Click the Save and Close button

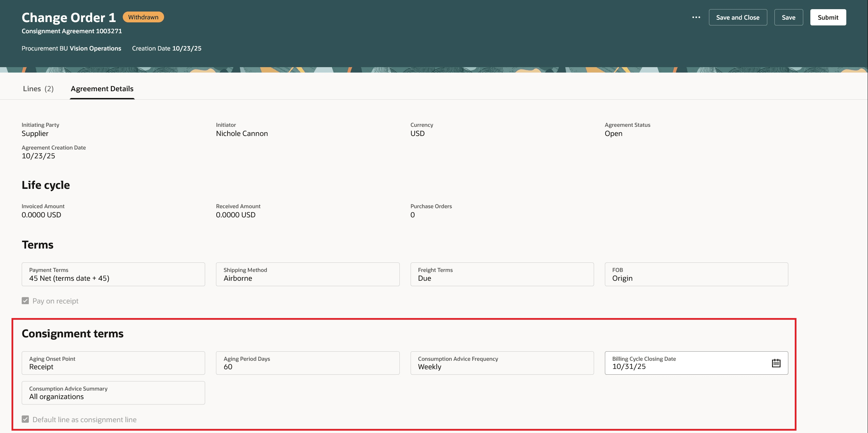(x=738, y=17)
